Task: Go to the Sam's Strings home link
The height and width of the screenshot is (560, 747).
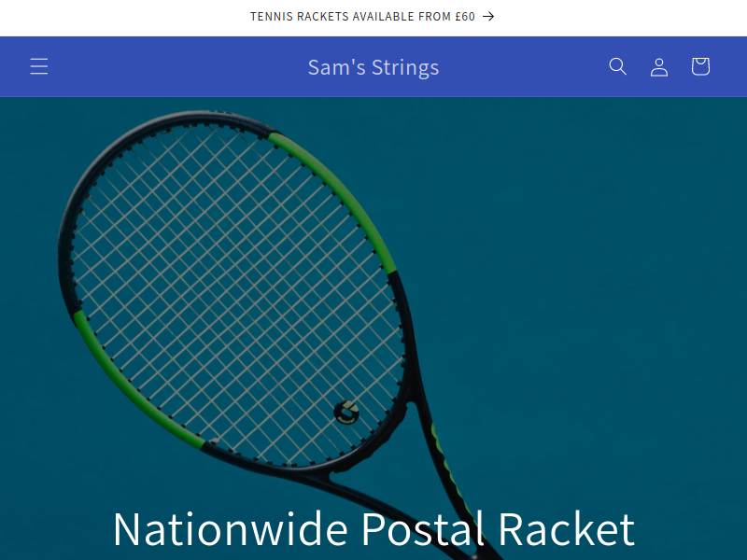Action: [x=373, y=67]
